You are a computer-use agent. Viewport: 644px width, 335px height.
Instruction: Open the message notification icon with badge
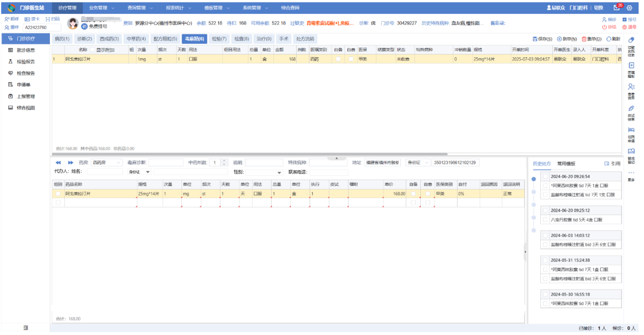pos(617,8)
